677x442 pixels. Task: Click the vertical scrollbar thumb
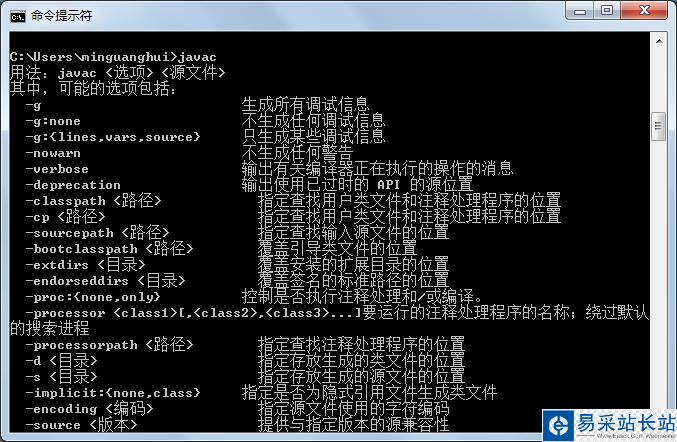click(658, 126)
